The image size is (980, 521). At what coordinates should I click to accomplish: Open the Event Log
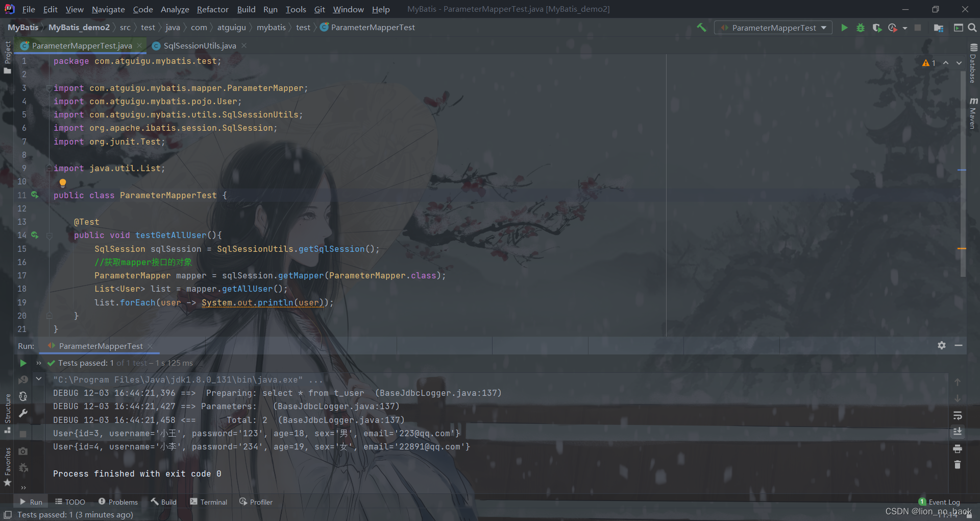[939, 502]
